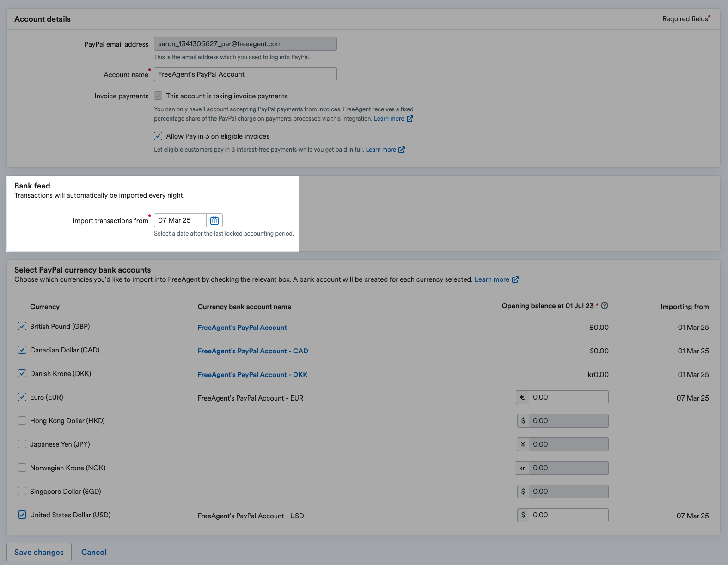Screen dimensions: 728x565
Task: Click Learn more link for Pay in 3
Action: coord(381,150)
